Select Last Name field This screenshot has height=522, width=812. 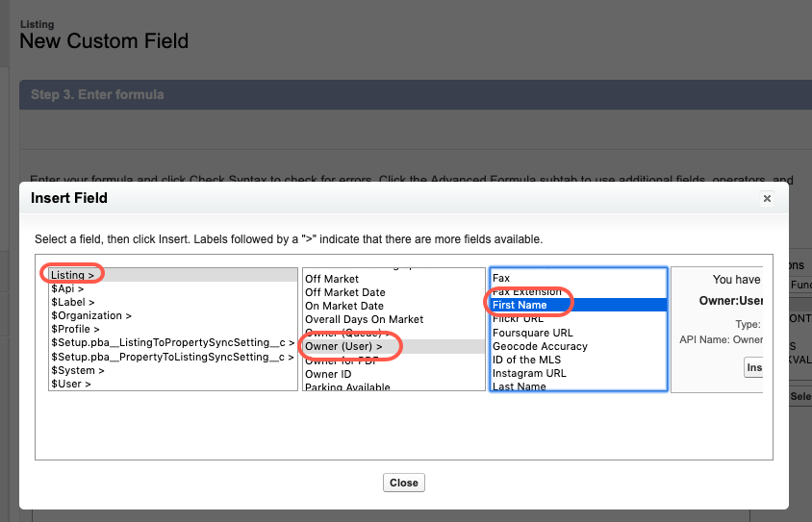(x=578, y=385)
